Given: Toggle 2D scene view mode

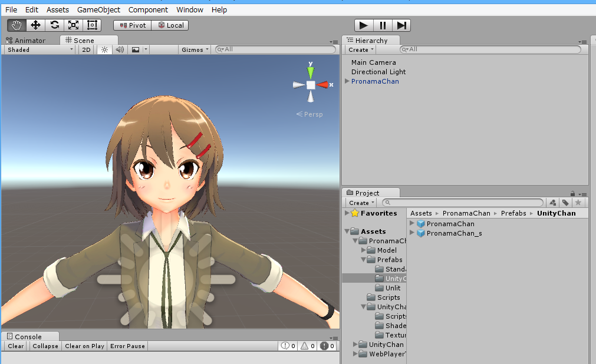Looking at the screenshot, I should pos(87,50).
